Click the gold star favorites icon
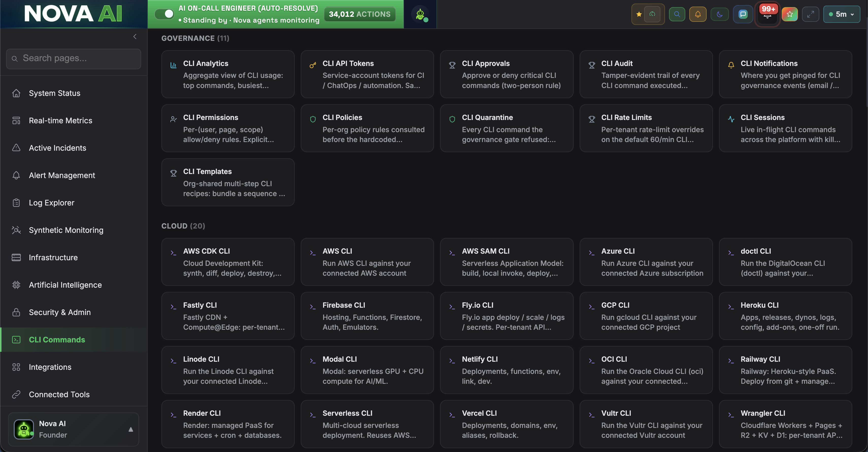The width and height of the screenshot is (868, 452). point(639,14)
